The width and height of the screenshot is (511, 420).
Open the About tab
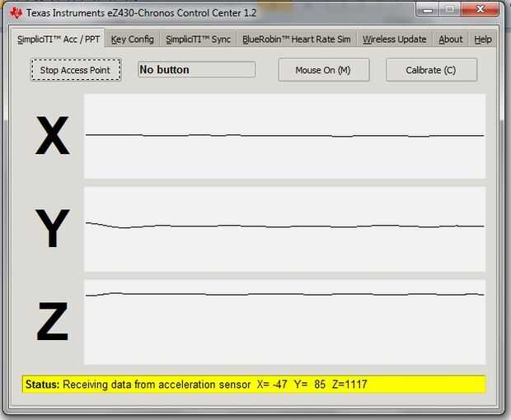pyautogui.click(x=450, y=40)
